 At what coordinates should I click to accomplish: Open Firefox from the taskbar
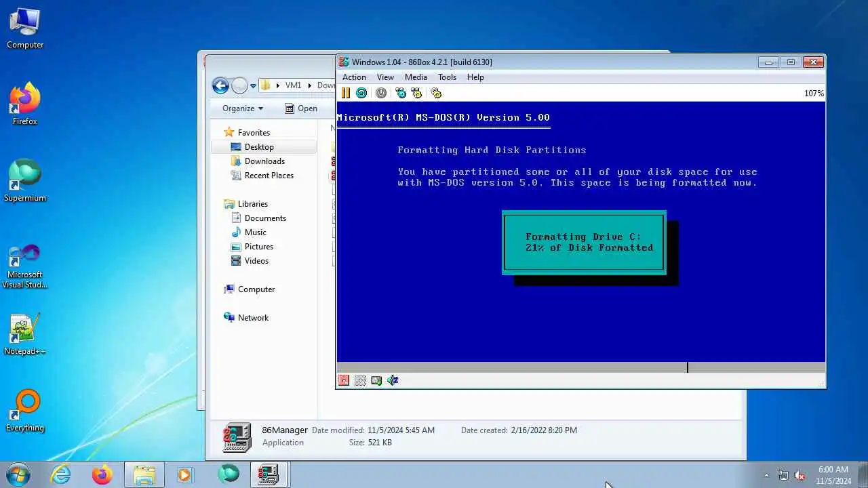pos(102,474)
